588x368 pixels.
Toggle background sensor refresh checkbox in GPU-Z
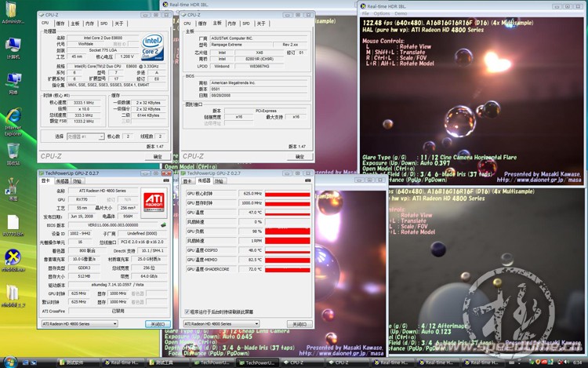pyautogui.click(x=187, y=312)
